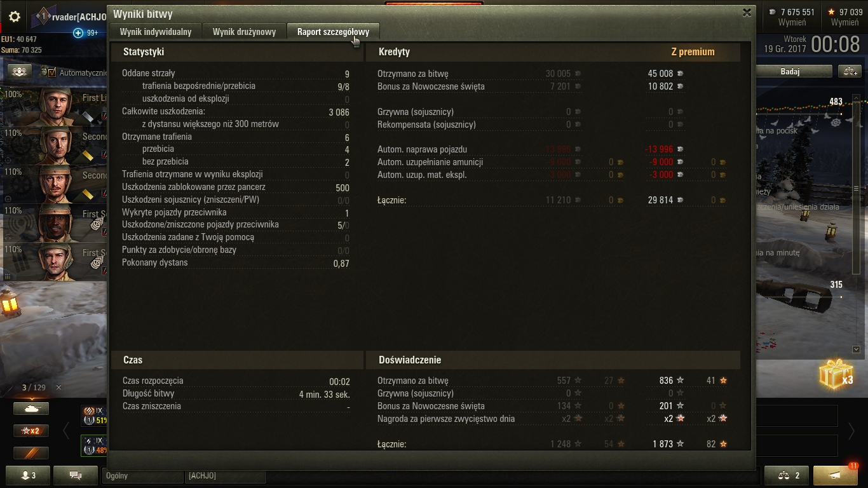Click the right panel scrollbar down arrow
Image resolution: width=868 pixels, height=488 pixels.
click(856, 349)
